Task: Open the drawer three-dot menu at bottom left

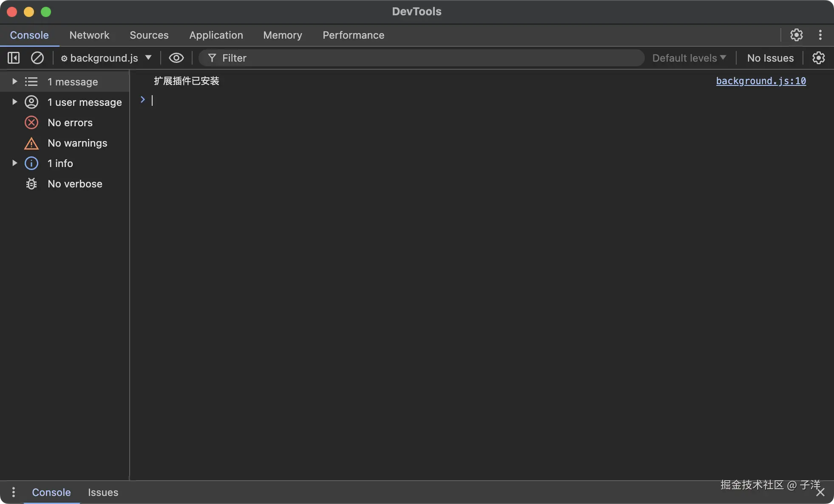Action: pyautogui.click(x=14, y=492)
